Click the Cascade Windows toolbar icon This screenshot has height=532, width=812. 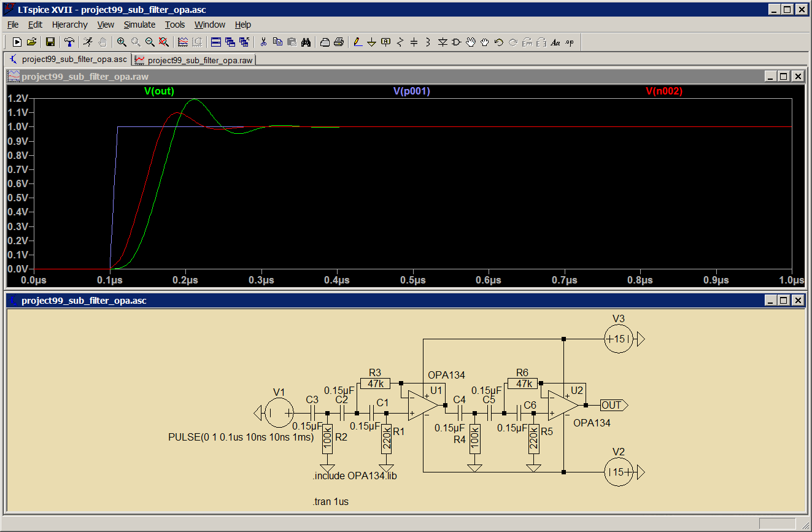click(230, 42)
